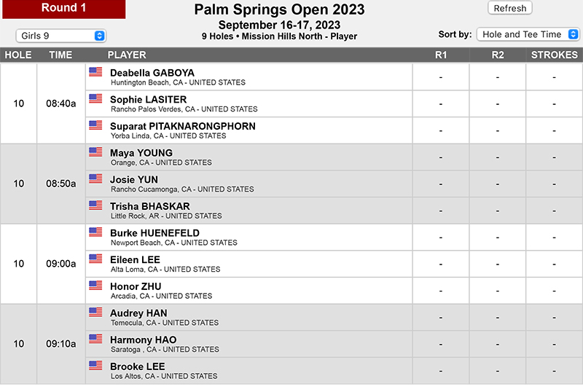Click the flag icon next to Sophie LASITER

tap(95, 98)
